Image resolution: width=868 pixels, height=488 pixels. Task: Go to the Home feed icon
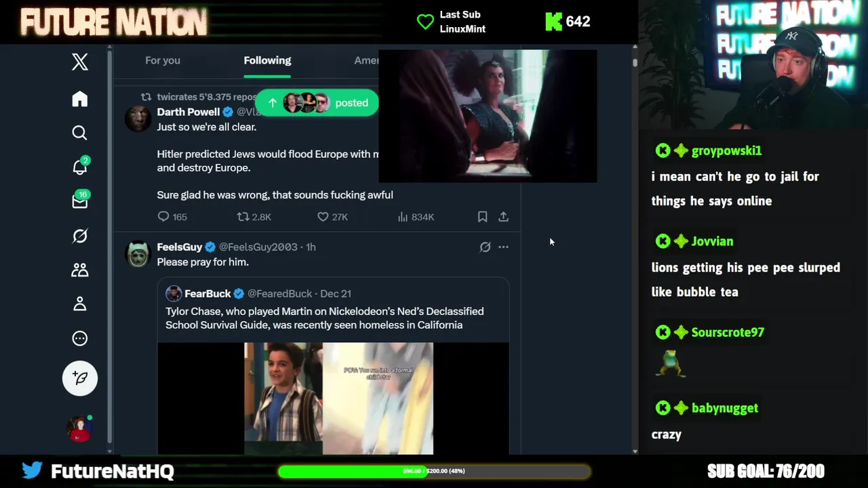(80, 99)
